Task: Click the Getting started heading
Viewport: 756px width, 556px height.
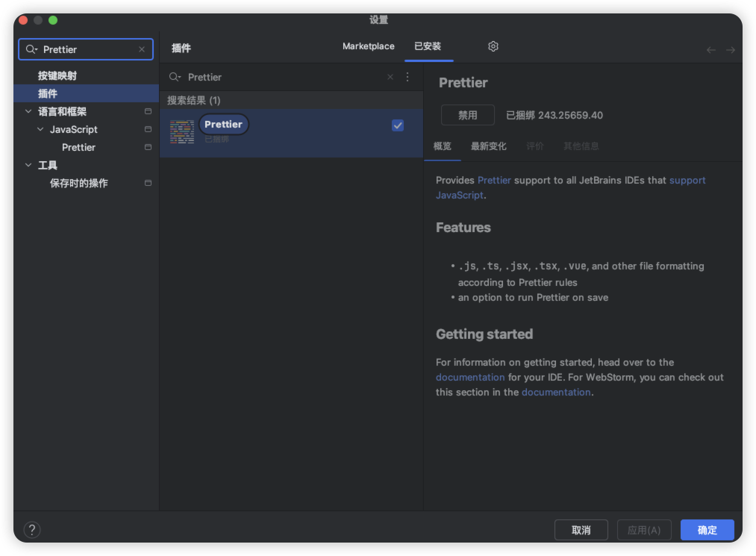Action: [x=484, y=334]
